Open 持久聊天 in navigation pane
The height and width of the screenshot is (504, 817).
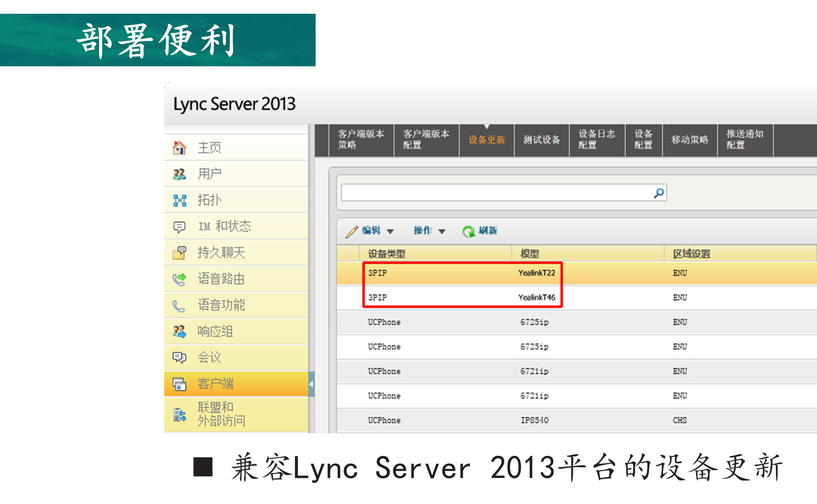pos(236,252)
